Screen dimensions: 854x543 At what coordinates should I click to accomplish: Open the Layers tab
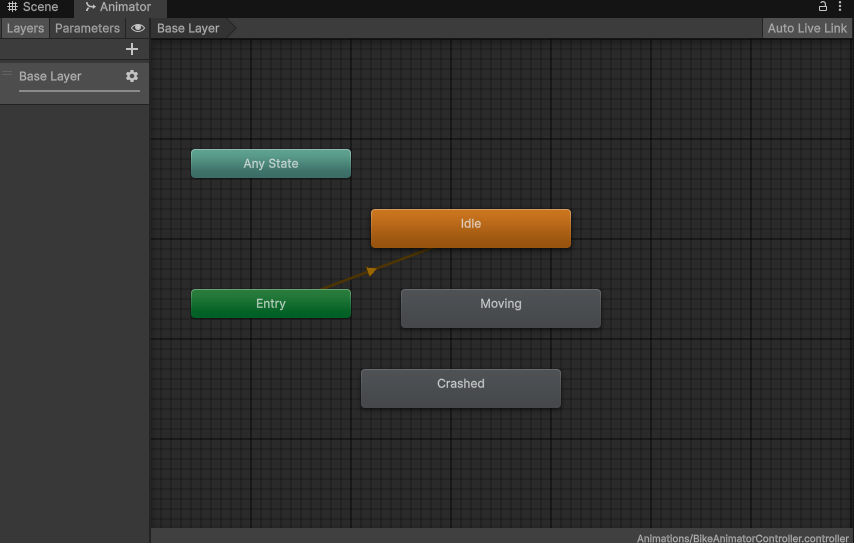(25, 28)
